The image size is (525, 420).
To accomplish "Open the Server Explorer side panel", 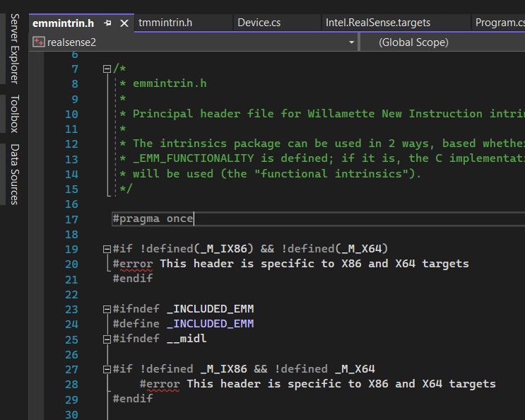I will tap(14, 49).
